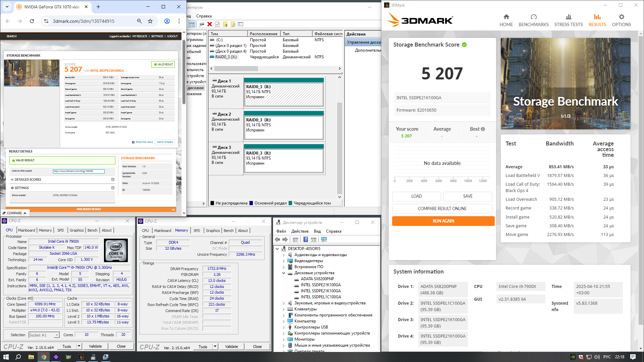Switch to Mainboard tab in left CPU-Z window
644x362 pixels.
click(26, 230)
